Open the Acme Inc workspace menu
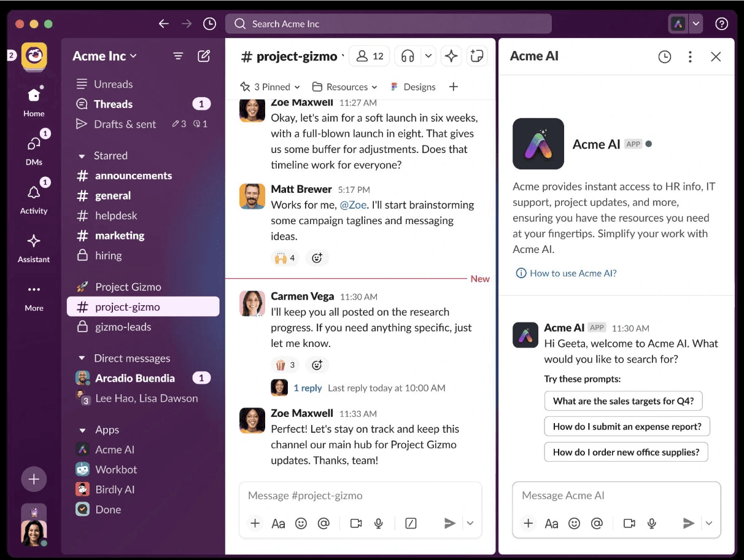The image size is (744, 560). click(x=105, y=56)
